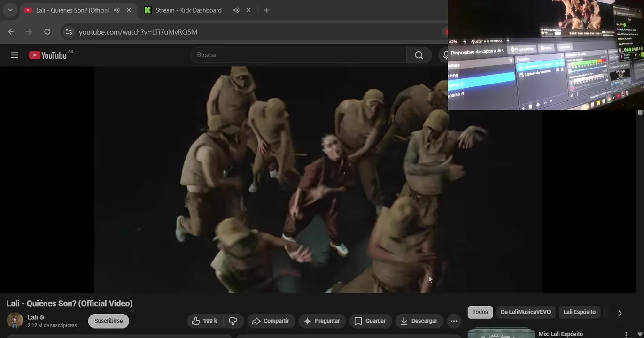The height and width of the screenshot is (338, 644).
Task: Select the Lali Espósito filter chip
Action: coord(580,312)
